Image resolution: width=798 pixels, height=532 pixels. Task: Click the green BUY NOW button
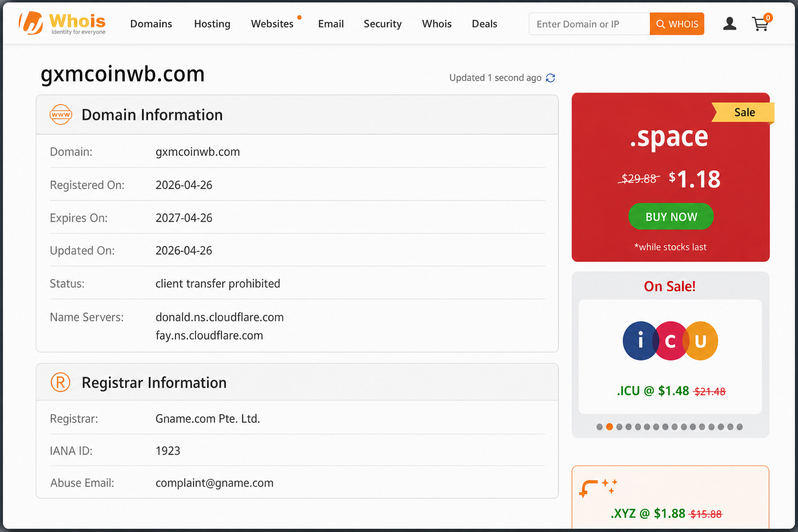click(x=671, y=217)
